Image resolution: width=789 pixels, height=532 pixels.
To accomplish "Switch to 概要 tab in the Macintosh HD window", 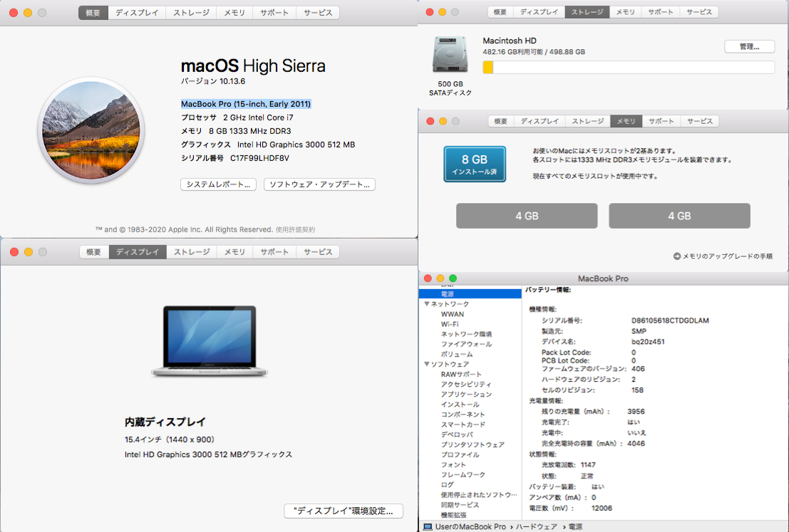I will 500,12.
